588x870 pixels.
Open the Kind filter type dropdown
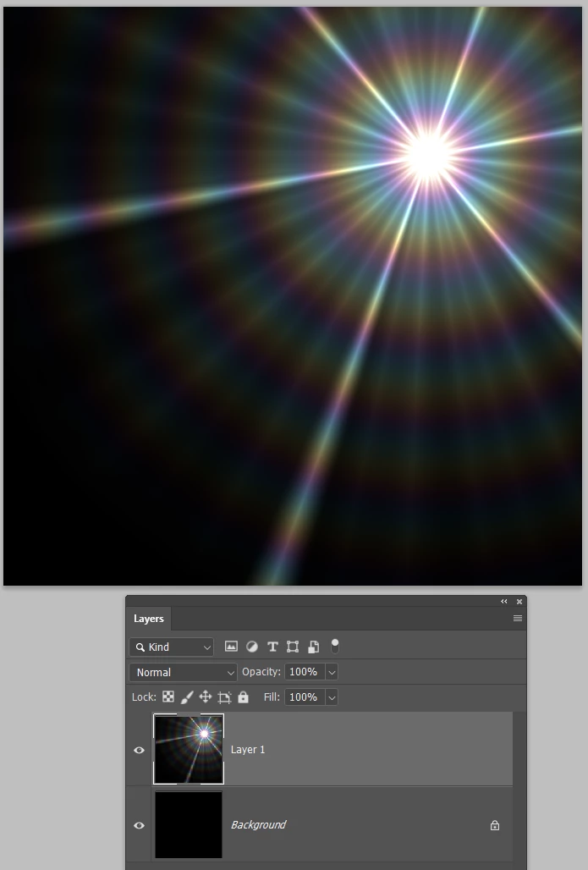tap(172, 647)
